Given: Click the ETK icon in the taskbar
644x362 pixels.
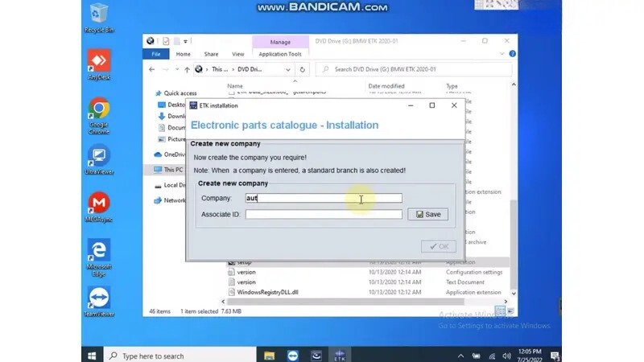Looking at the screenshot, I should tap(340, 356).
